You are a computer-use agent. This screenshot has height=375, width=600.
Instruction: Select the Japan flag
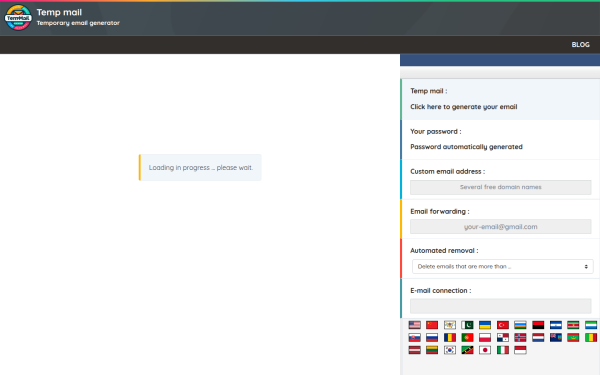point(485,350)
